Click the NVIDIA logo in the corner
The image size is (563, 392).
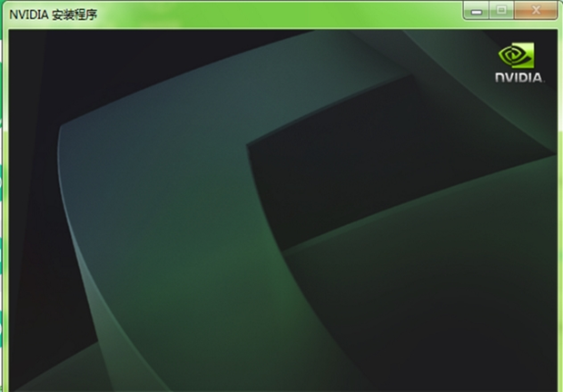coord(519,63)
